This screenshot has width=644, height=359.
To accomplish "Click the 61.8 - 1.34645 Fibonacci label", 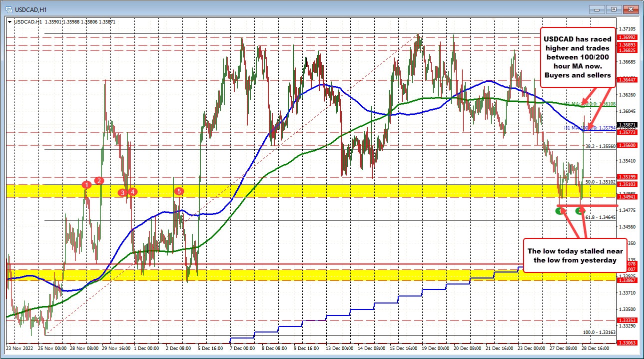I will (601, 217).
